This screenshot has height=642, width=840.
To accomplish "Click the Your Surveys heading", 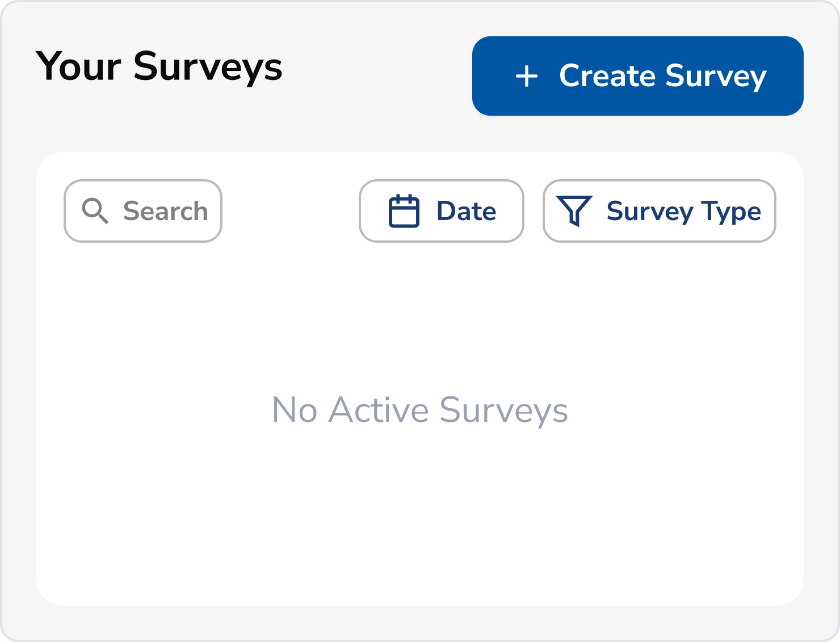I will tap(159, 67).
